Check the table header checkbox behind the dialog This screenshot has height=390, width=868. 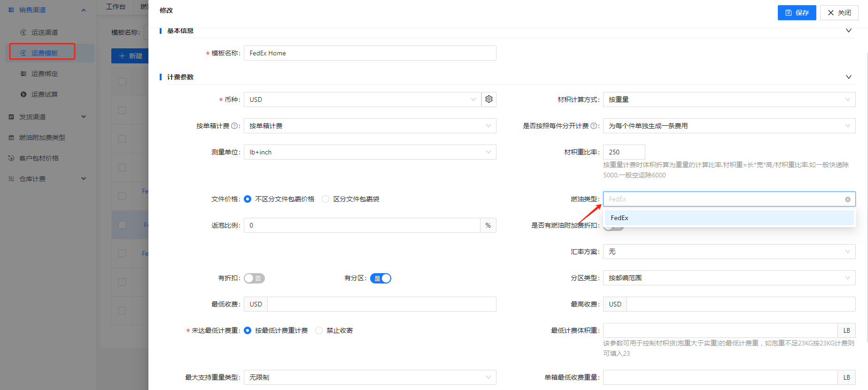(x=122, y=82)
